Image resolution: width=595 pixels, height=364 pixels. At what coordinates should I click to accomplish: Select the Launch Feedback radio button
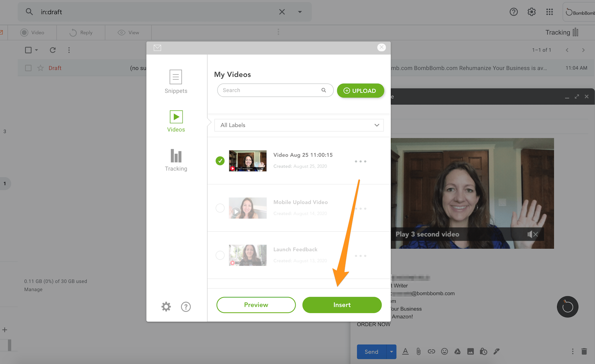pyautogui.click(x=220, y=255)
